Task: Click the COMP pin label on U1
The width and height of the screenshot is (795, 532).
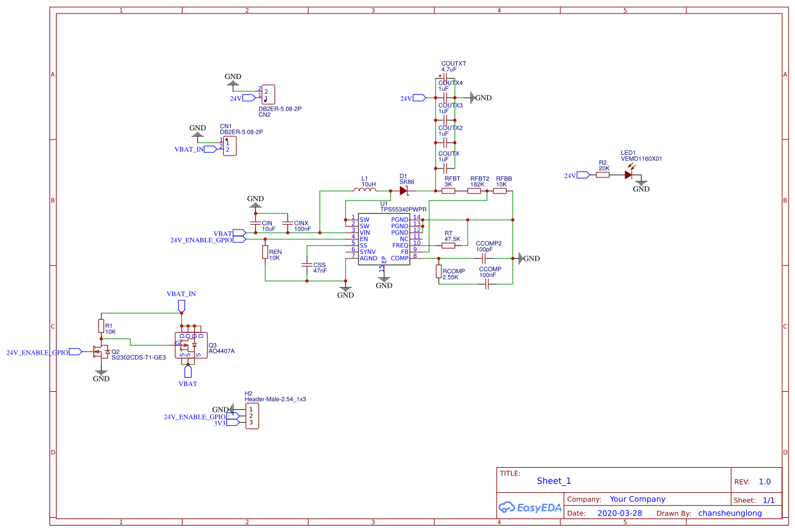Action: tap(400, 258)
